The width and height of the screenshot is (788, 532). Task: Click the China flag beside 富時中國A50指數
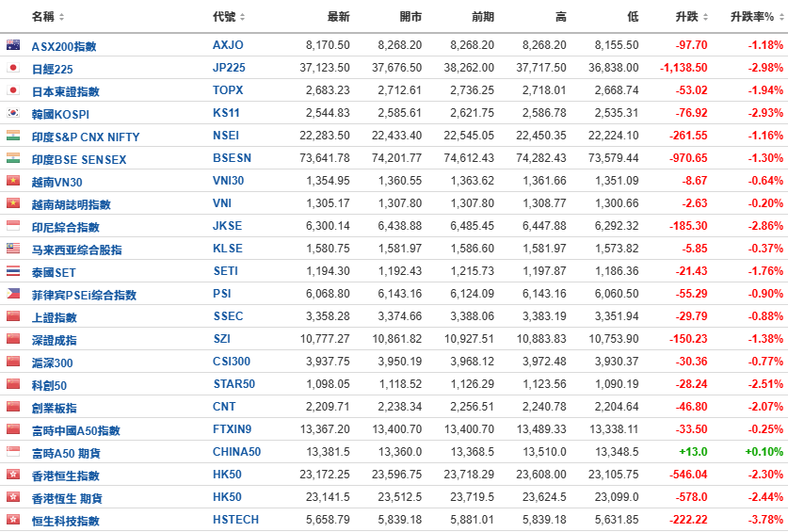click(x=13, y=429)
